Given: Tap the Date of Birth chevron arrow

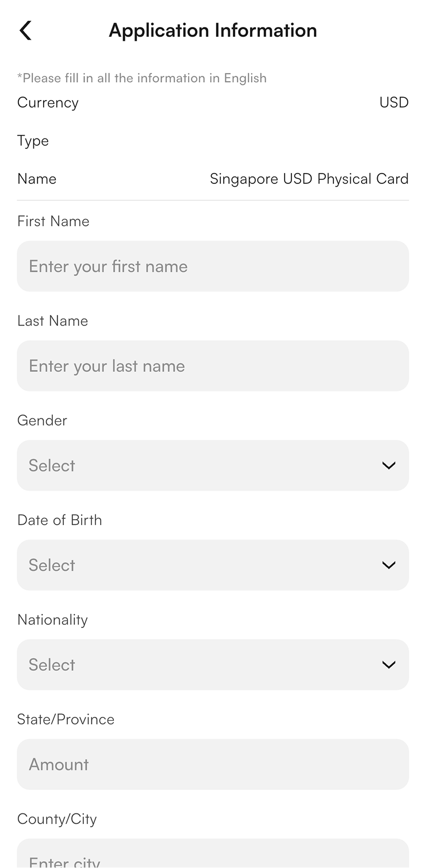Looking at the screenshot, I should point(389,565).
